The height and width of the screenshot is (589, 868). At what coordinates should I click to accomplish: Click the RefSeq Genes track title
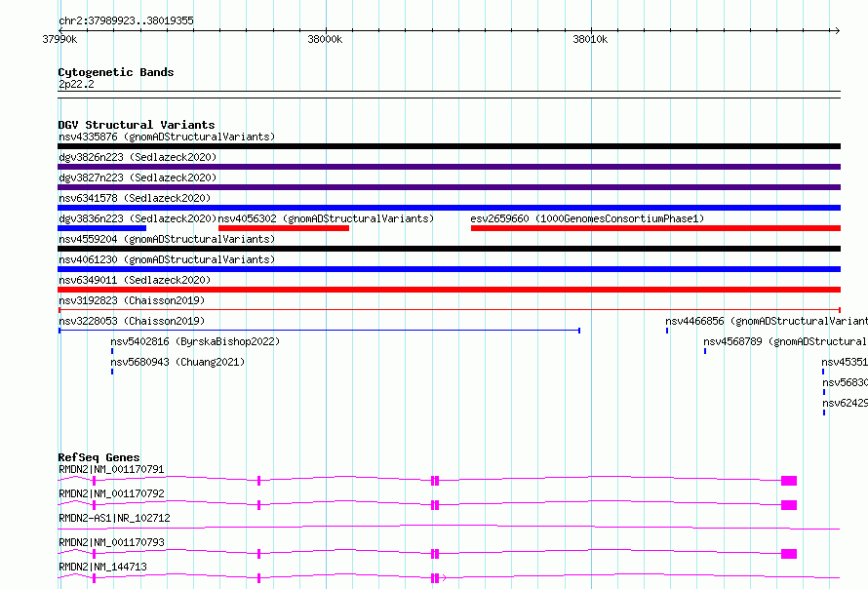click(99, 457)
